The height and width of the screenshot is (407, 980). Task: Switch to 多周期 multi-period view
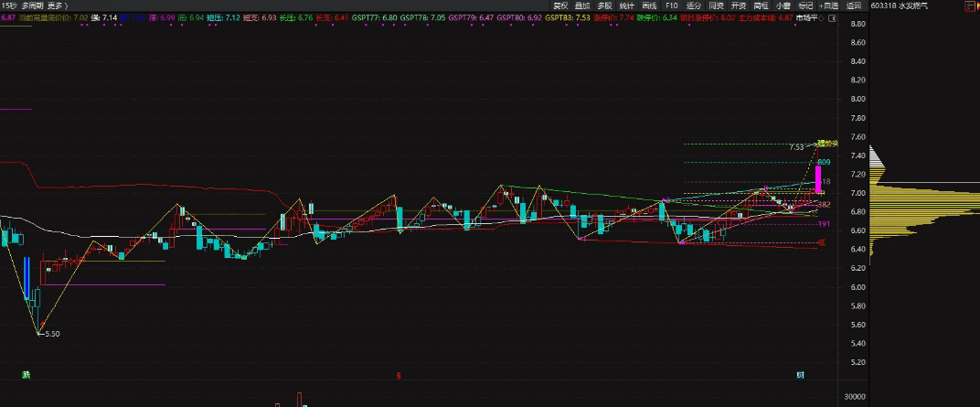coord(33,5)
